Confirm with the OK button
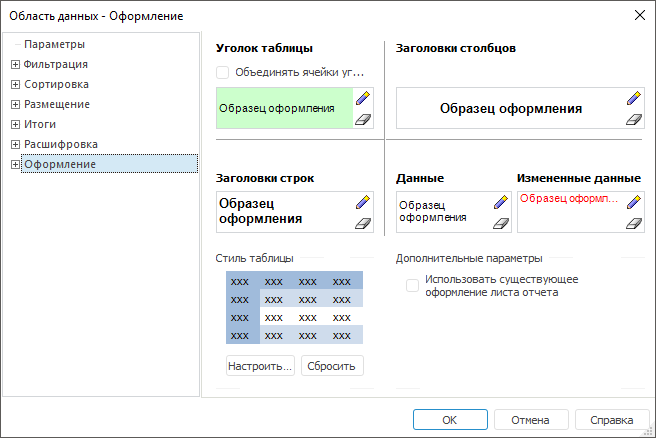Image resolution: width=656 pixels, height=438 pixels. pos(450,420)
